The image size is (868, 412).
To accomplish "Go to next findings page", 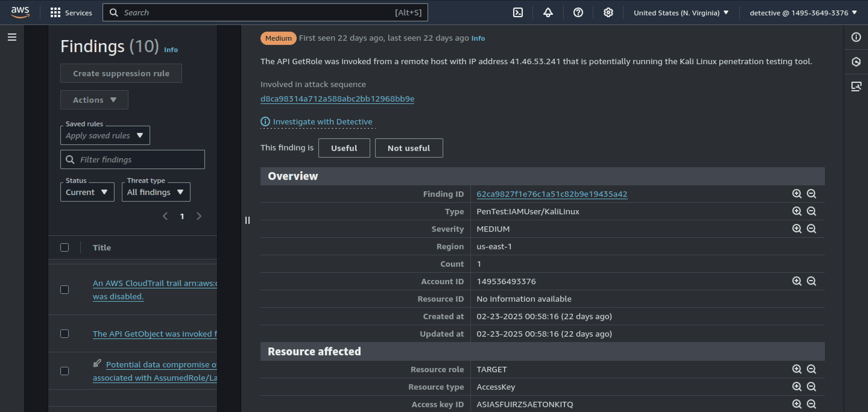I will coord(199,216).
